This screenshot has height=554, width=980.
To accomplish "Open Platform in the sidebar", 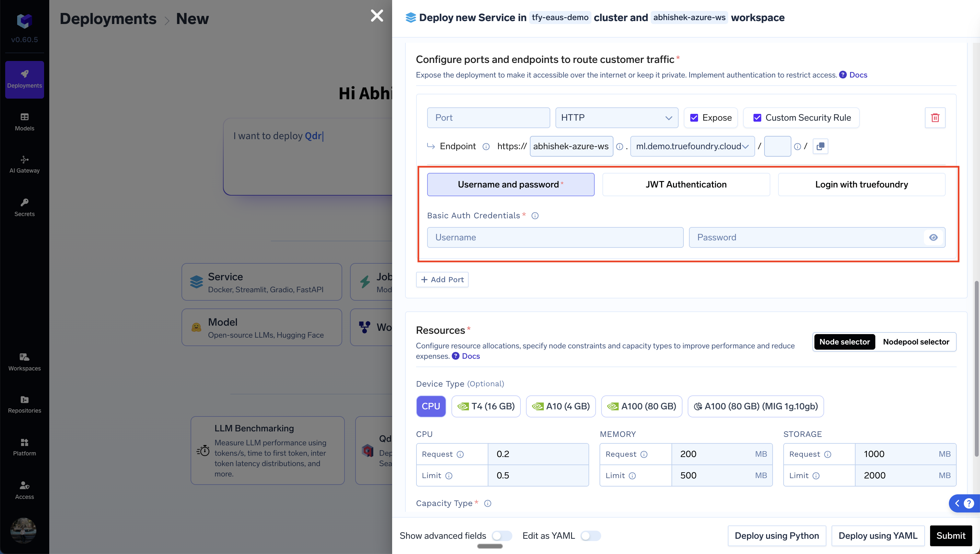I will click(24, 447).
